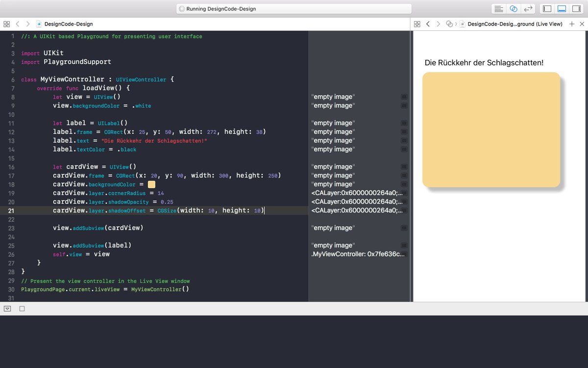Click the MyViewController result on line 26

[358, 254]
